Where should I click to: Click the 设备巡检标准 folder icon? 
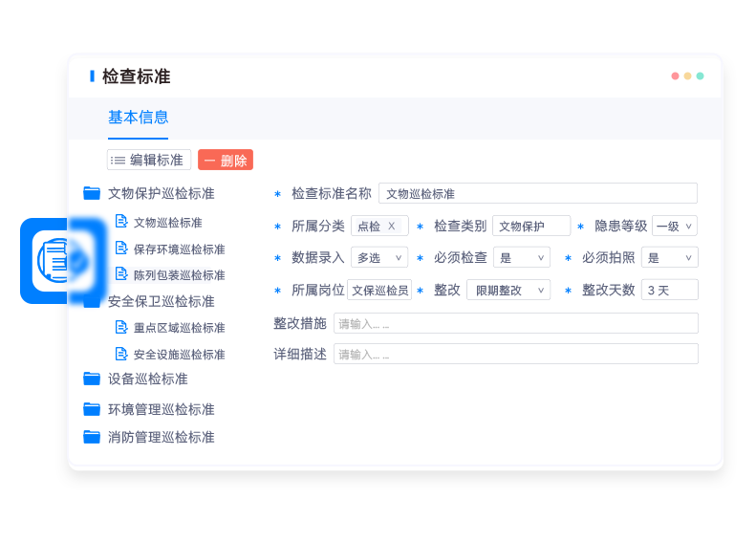(x=92, y=379)
